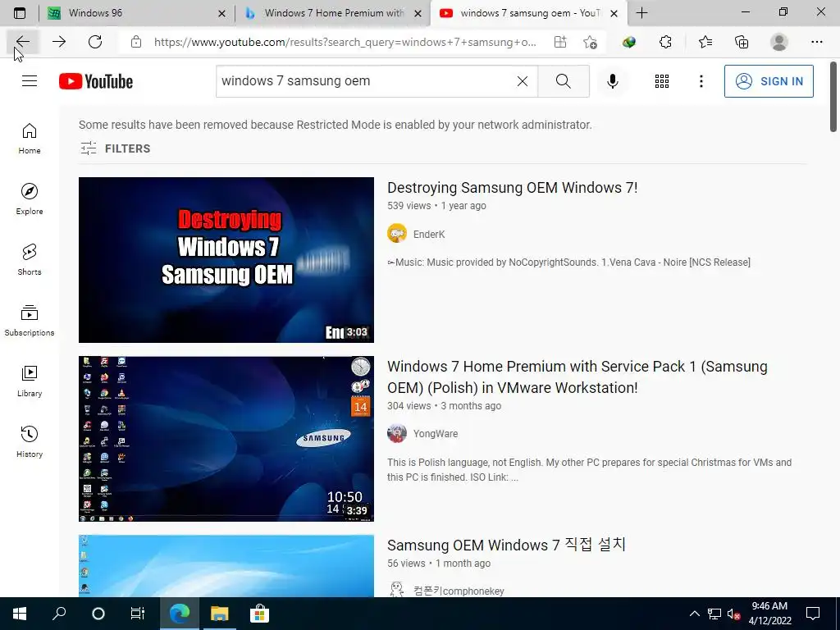Open YouTube settings three-dot menu
The image size is (840, 630).
pyautogui.click(x=701, y=81)
